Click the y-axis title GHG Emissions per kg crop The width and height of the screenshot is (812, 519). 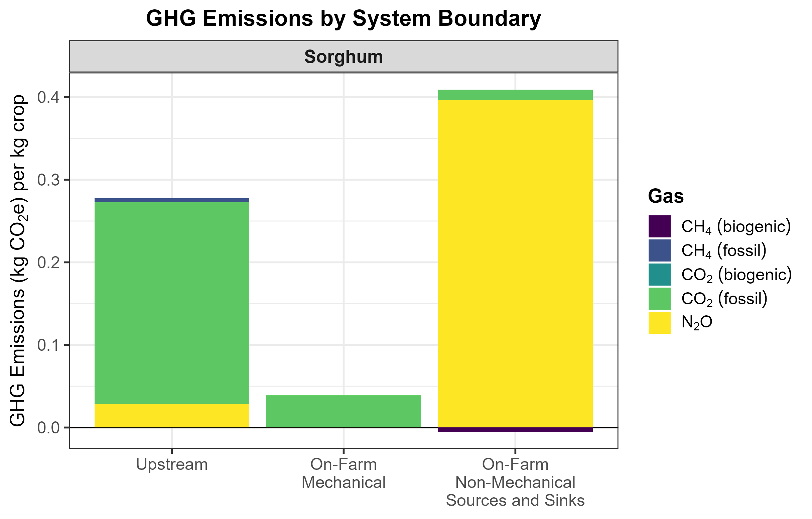[17, 260]
